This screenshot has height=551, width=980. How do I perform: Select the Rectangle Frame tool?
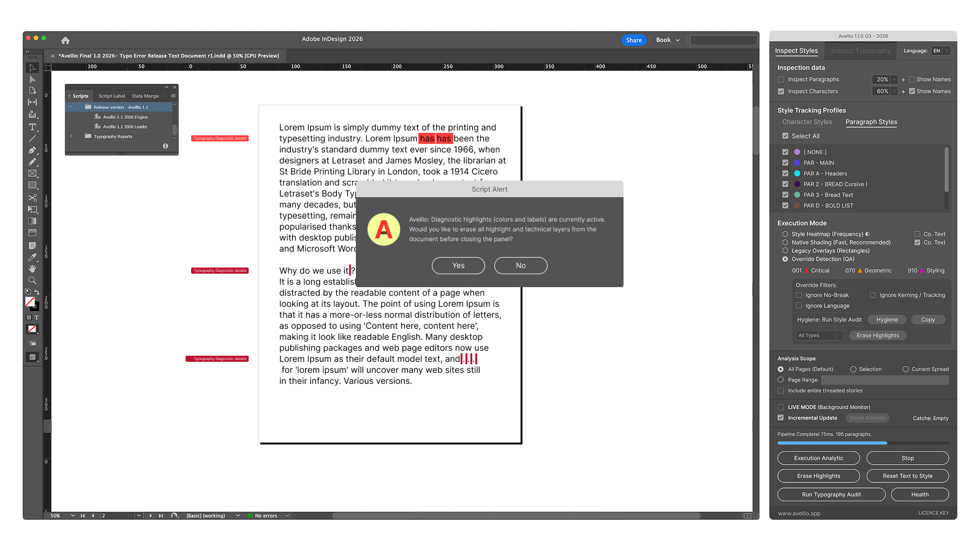[x=32, y=174]
